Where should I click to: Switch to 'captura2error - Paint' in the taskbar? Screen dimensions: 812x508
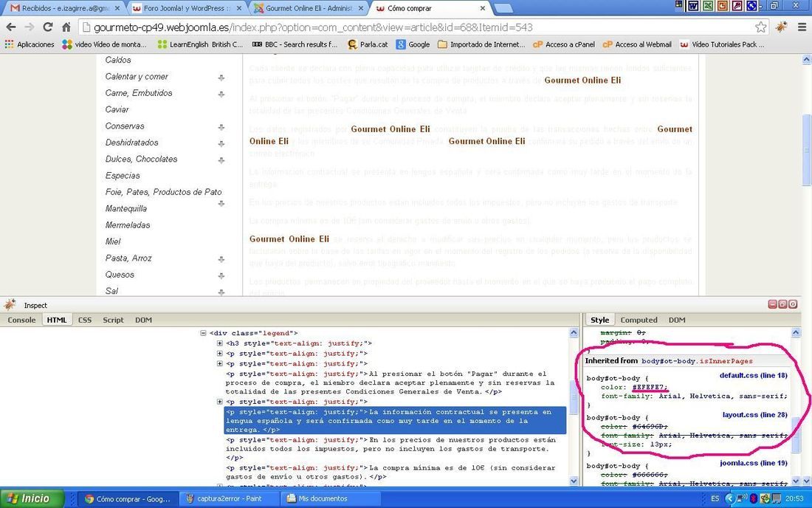(x=228, y=498)
